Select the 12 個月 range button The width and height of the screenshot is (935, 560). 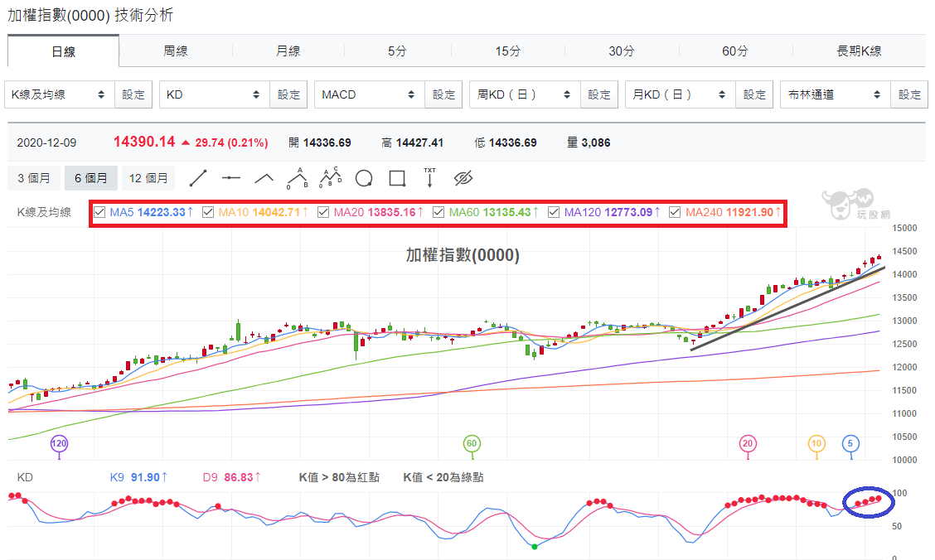tap(148, 178)
